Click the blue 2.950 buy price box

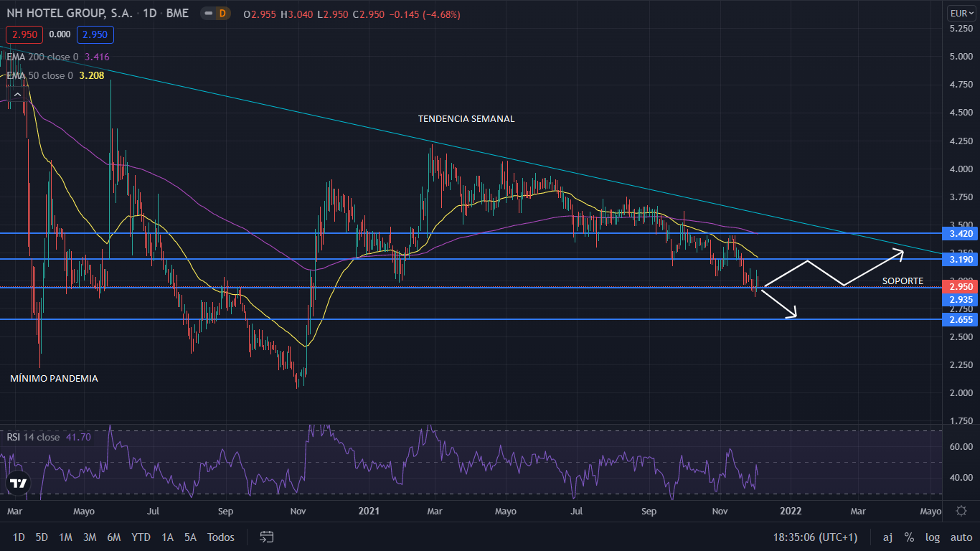[95, 34]
